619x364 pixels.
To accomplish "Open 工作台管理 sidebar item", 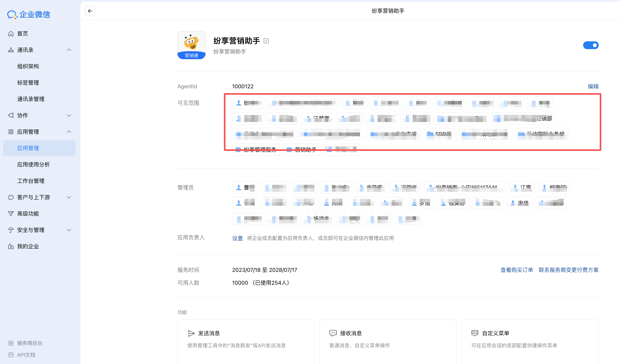I will coord(31,181).
